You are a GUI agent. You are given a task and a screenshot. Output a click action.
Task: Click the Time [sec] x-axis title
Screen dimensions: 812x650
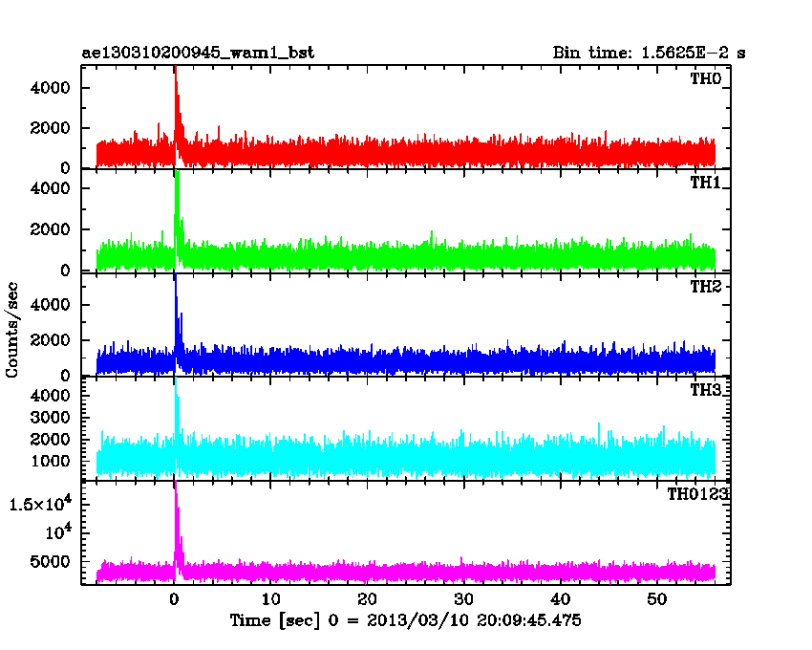(405, 620)
